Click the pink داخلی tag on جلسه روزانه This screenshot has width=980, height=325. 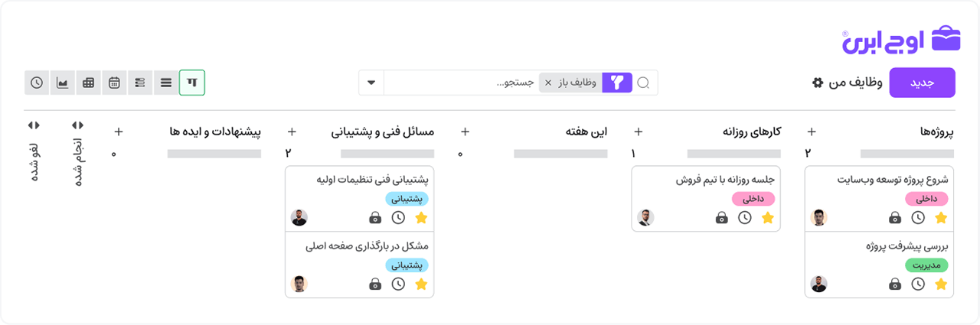click(x=753, y=199)
